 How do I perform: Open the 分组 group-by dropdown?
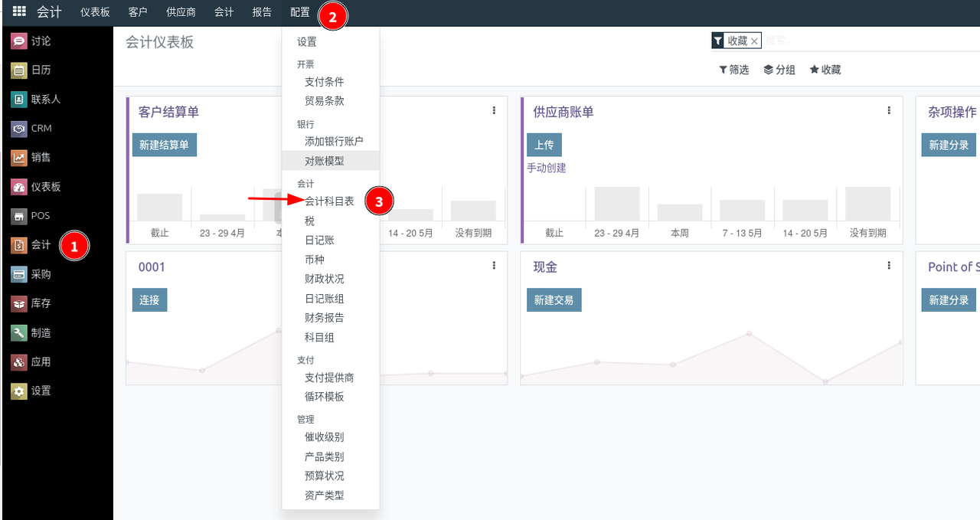779,70
